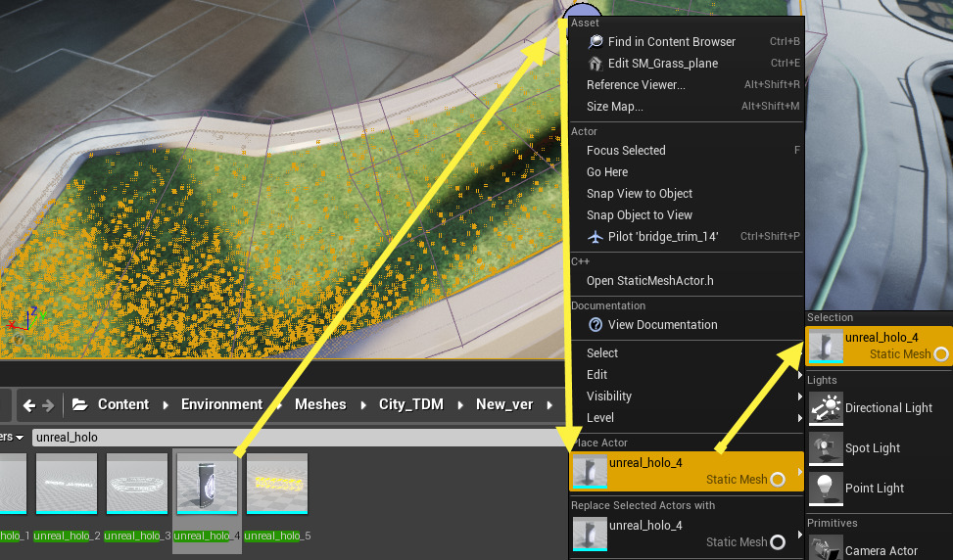Select the unreal_holo_4 asset thumbnail
Viewport: 953px width, 560px height.
pos(208,484)
